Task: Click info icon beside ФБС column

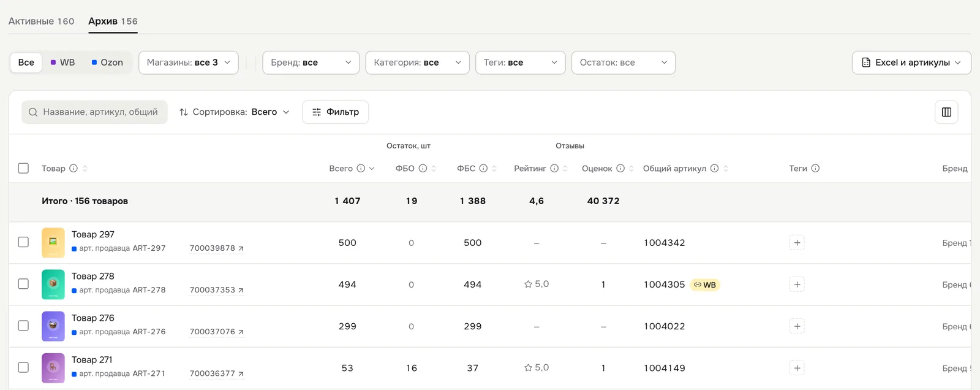Action: pyautogui.click(x=483, y=169)
